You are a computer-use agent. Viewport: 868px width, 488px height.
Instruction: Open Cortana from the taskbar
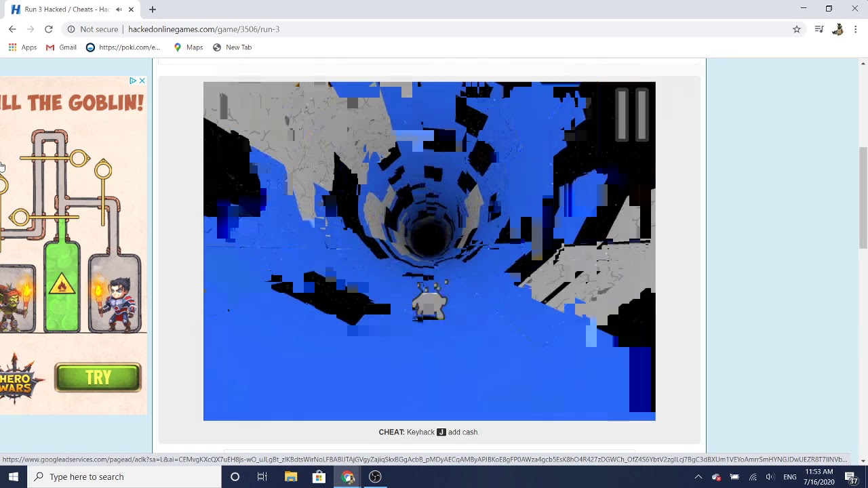pyautogui.click(x=235, y=476)
